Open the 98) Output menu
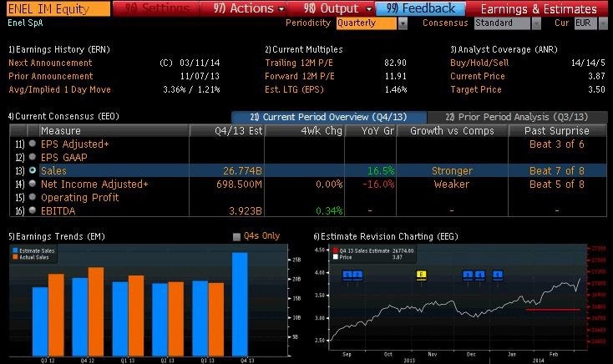Image resolution: width=613 pixels, height=364 pixels. pos(337,8)
